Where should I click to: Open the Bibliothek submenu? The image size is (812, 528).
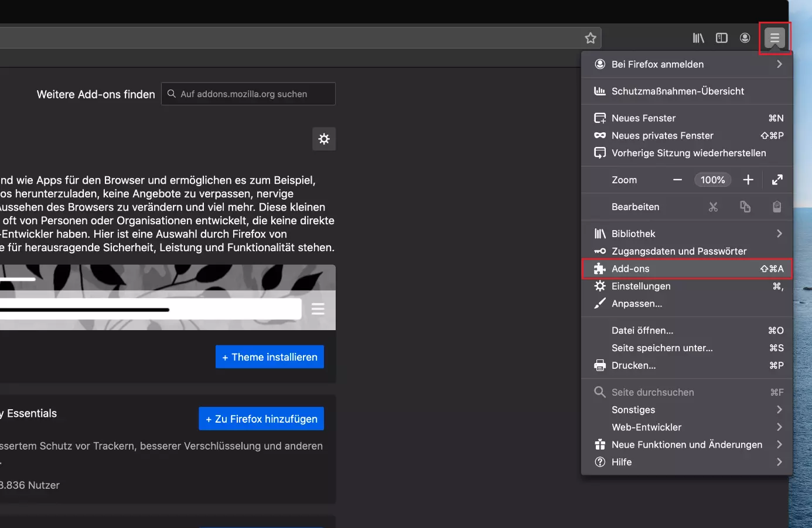pyautogui.click(x=687, y=234)
